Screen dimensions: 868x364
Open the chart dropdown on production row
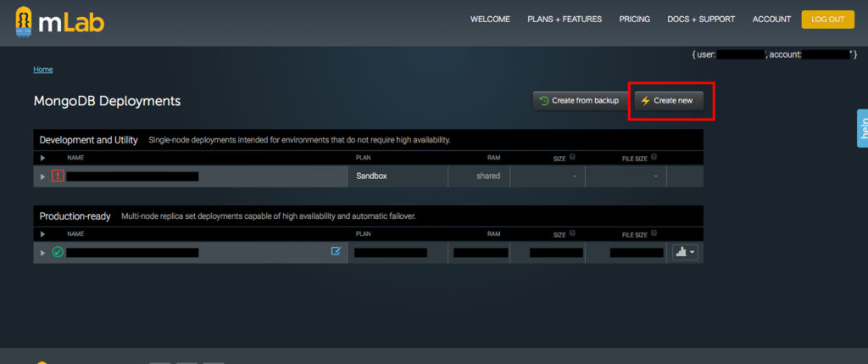(685, 252)
